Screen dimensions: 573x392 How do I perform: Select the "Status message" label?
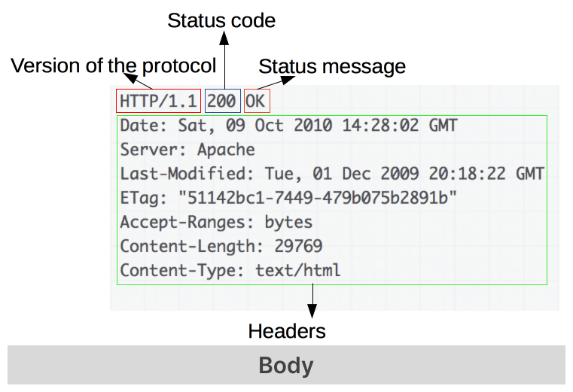click(x=332, y=66)
